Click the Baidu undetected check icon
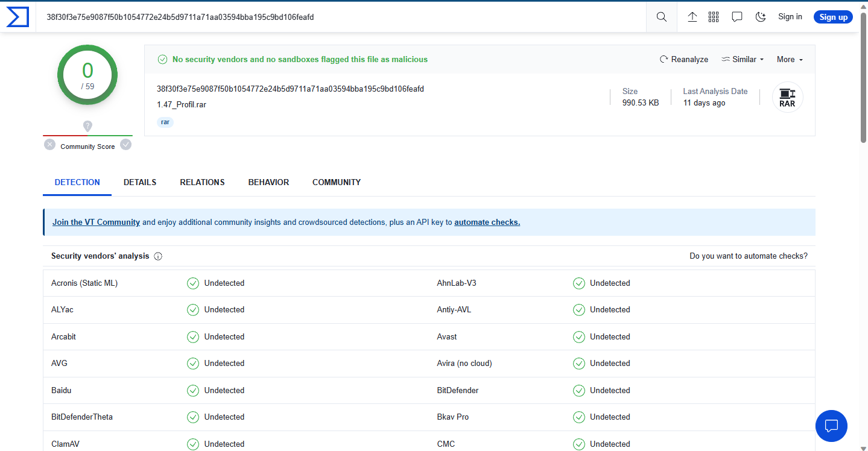The image size is (868, 451). click(193, 390)
